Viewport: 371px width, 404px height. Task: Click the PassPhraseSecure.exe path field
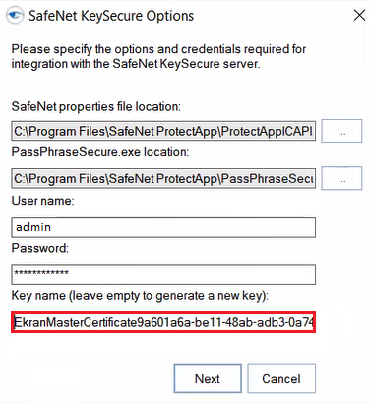tap(164, 178)
